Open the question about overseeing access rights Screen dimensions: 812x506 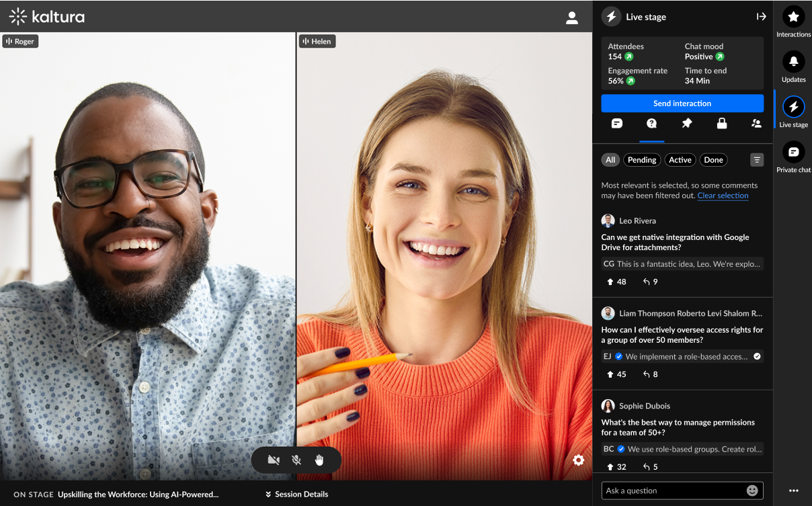tap(682, 335)
